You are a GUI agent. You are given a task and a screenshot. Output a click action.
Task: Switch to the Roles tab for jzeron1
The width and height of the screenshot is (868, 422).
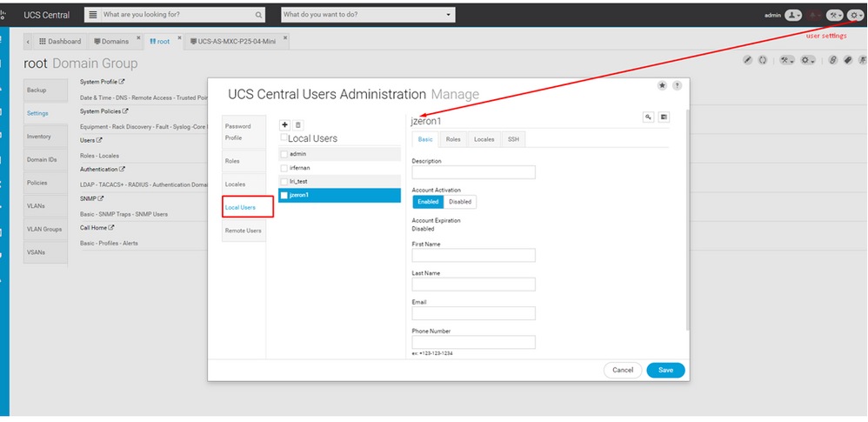click(453, 139)
